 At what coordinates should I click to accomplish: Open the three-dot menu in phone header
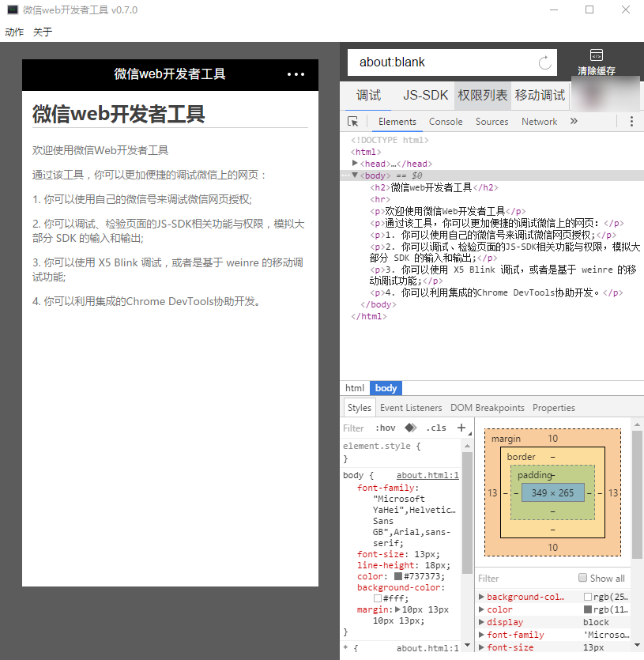click(x=296, y=74)
